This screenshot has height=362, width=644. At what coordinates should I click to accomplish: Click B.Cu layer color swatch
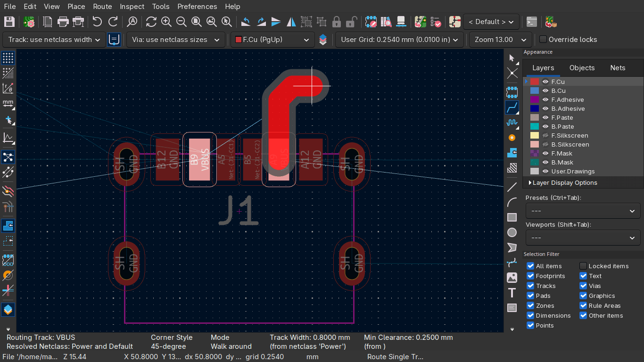[x=534, y=90]
